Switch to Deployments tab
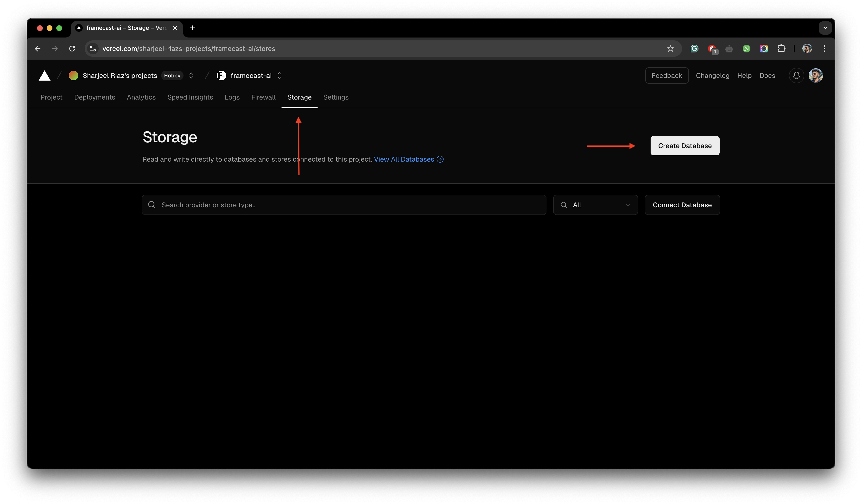 (x=95, y=97)
